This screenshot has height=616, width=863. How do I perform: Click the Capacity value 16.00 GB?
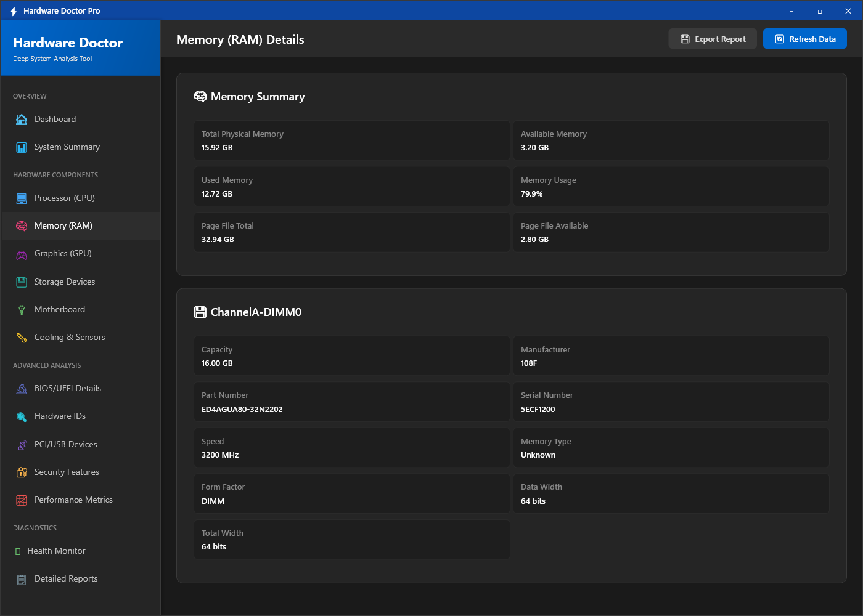217,363
